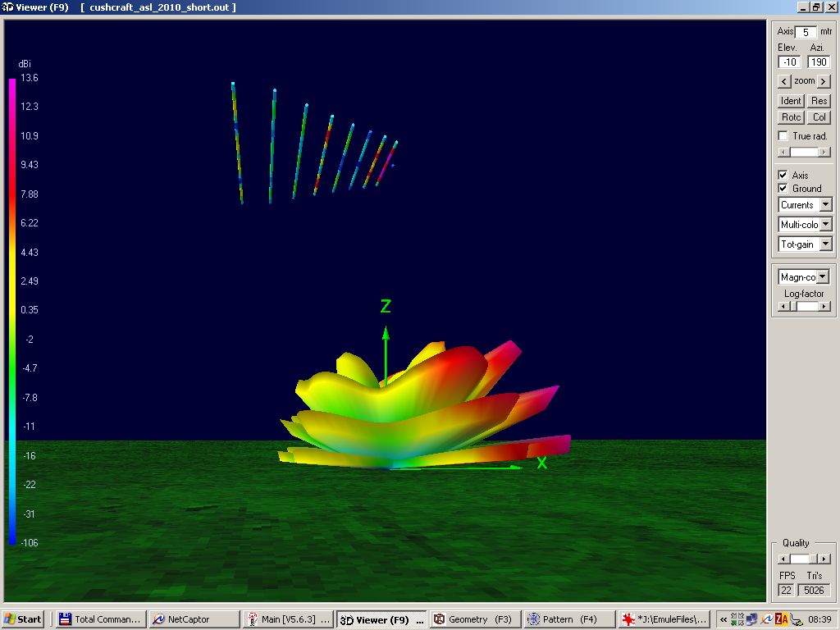Image resolution: width=840 pixels, height=630 pixels.
Task: Click the FPS value field
Action: (786, 591)
